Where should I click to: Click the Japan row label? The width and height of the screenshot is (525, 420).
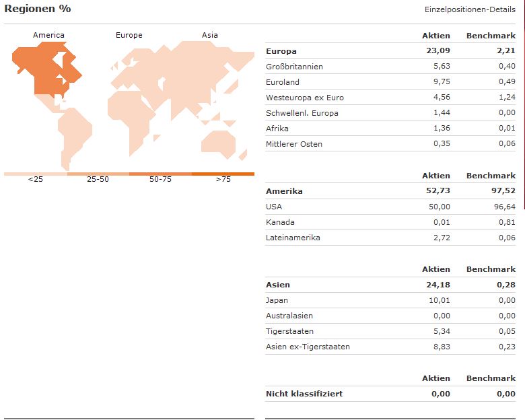point(277,300)
